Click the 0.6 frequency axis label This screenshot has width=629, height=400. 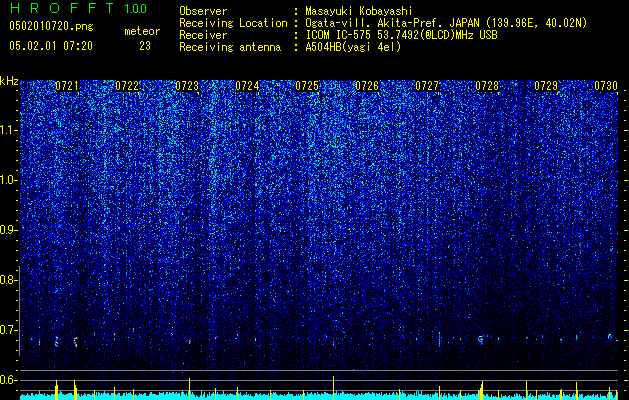pos(8,380)
